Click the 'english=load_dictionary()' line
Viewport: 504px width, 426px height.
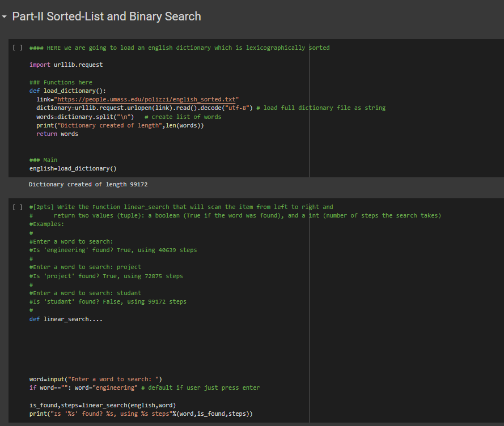coord(73,169)
